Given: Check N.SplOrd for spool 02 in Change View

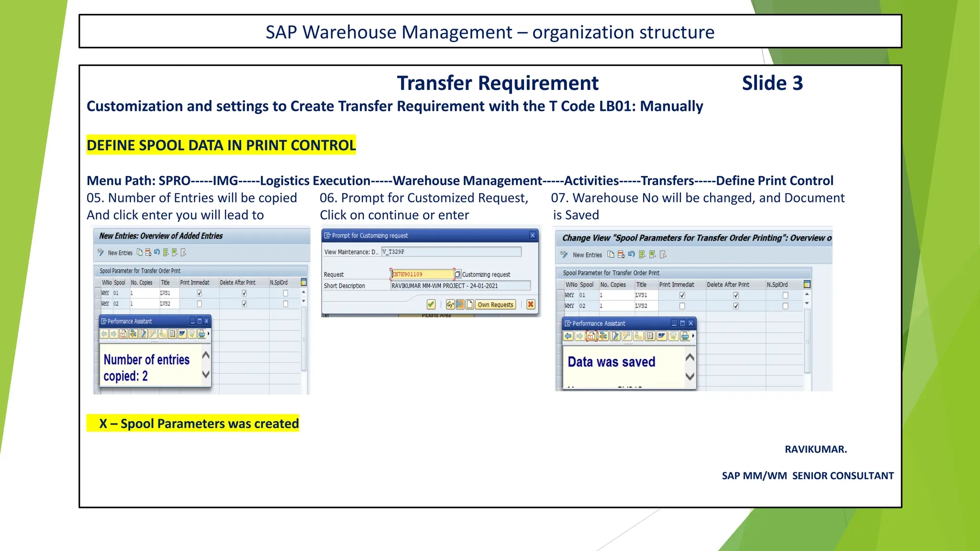Looking at the screenshot, I should pos(785,306).
